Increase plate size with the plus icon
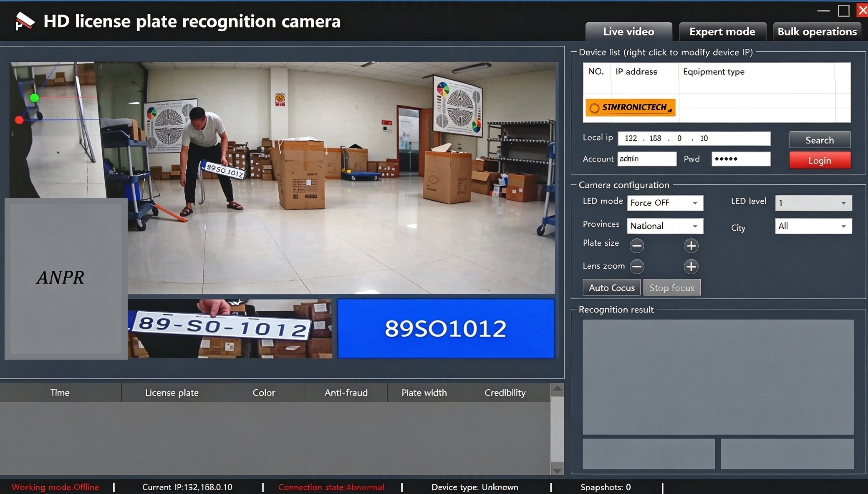This screenshot has width=868, height=494. point(691,246)
